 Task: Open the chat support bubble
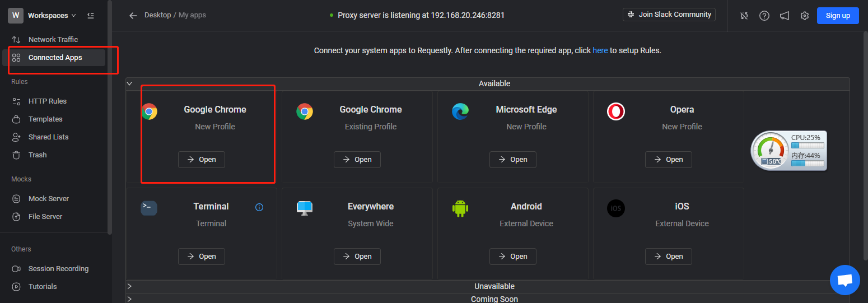point(844,279)
